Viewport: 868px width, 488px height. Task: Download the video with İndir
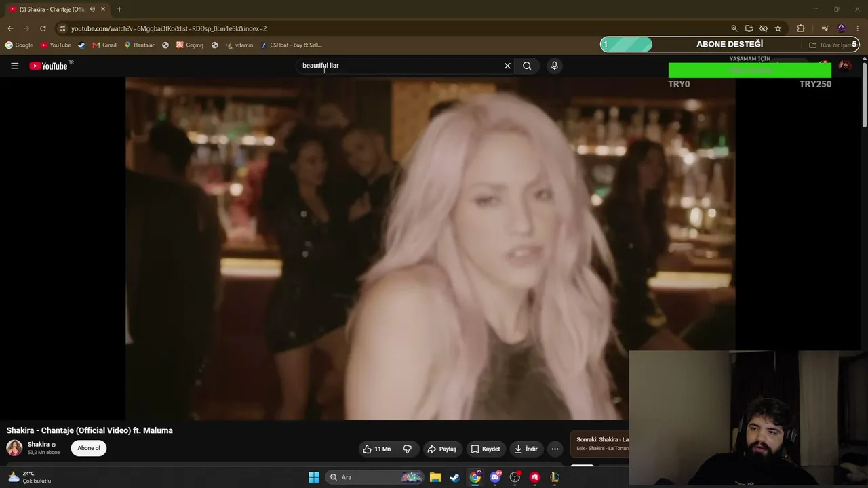coord(526,449)
